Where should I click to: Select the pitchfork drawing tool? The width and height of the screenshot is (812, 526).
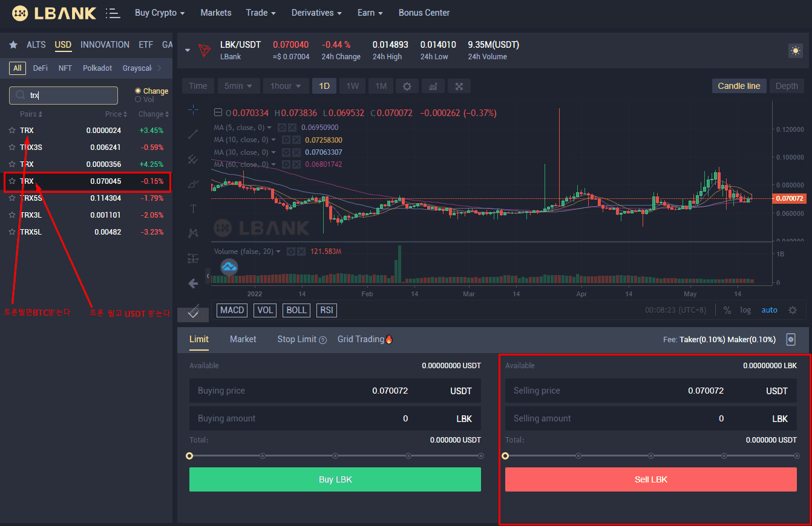pyautogui.click(x=193, y=159)
